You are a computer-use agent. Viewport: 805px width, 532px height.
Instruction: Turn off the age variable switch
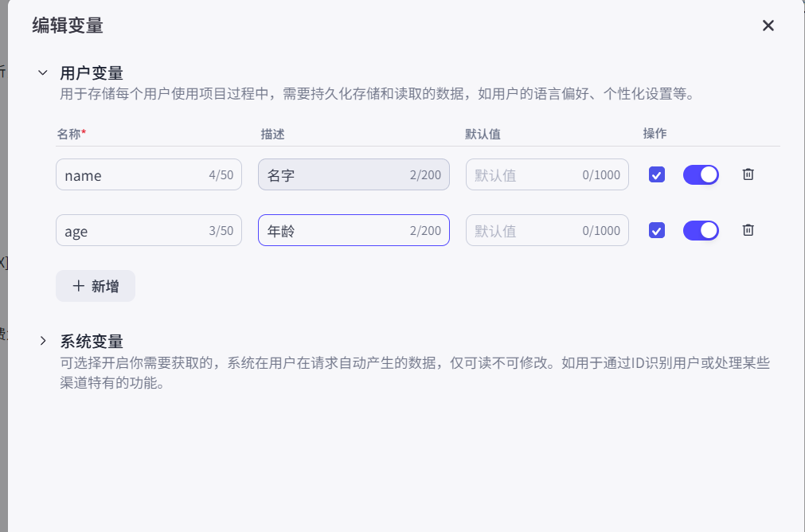click(x=701, y=230)
